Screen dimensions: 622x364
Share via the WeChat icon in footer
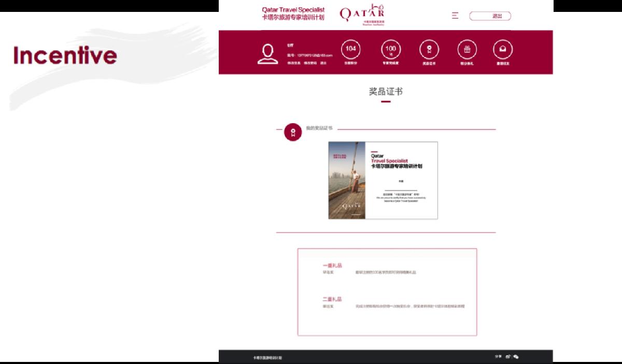(516, 357)
